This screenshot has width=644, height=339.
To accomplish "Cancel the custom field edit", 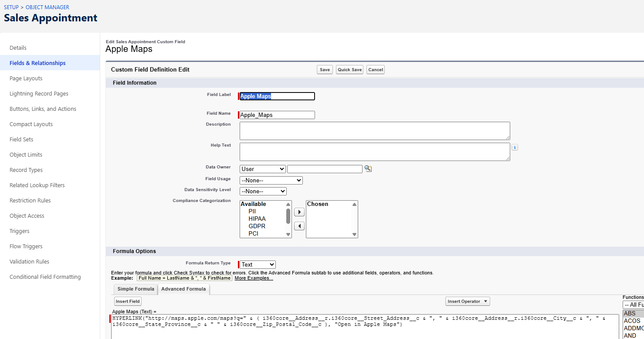I will click(376, 70).
